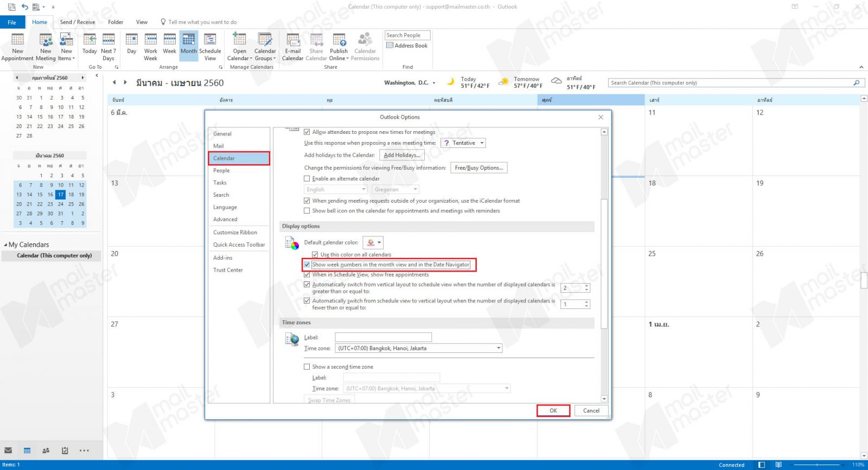Viewport: 868px width, 470px height.
Task: Open Calendar icon in bottom navigation bar
Action: 27,450
